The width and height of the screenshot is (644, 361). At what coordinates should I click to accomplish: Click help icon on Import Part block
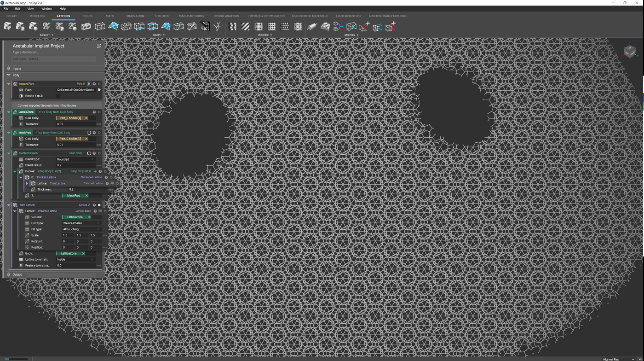tap(94, 84)
